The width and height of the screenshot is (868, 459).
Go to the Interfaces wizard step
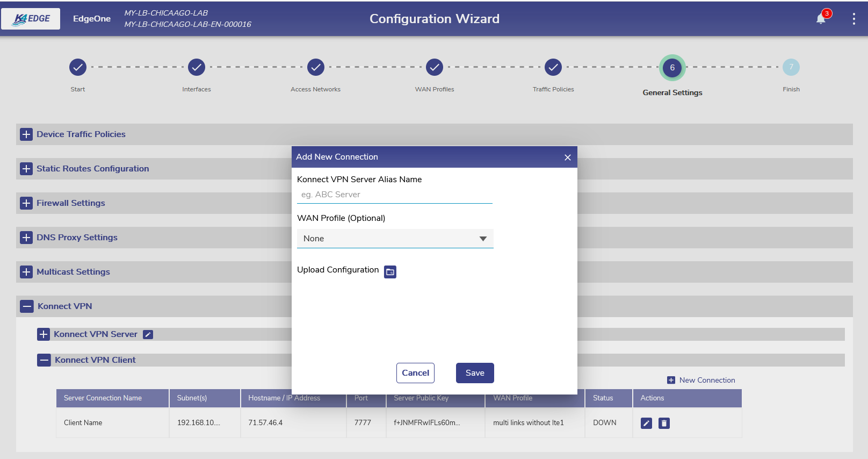pos(197,68)
